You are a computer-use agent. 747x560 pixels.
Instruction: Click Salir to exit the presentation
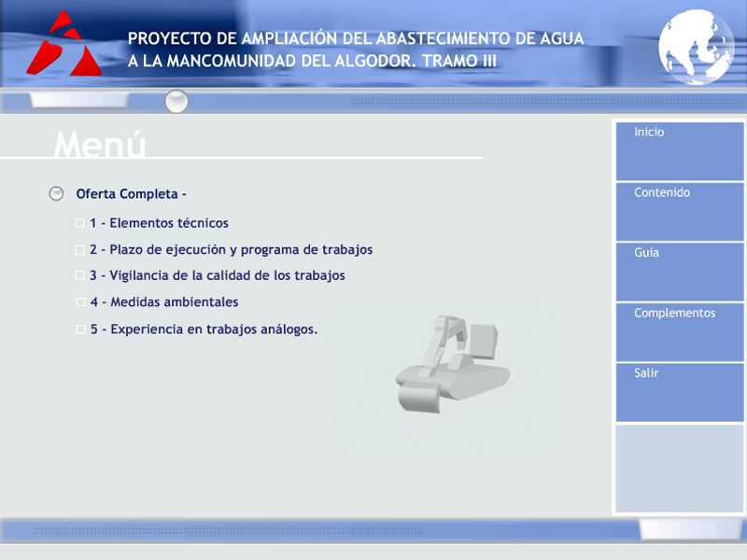(x=680, y=392)
